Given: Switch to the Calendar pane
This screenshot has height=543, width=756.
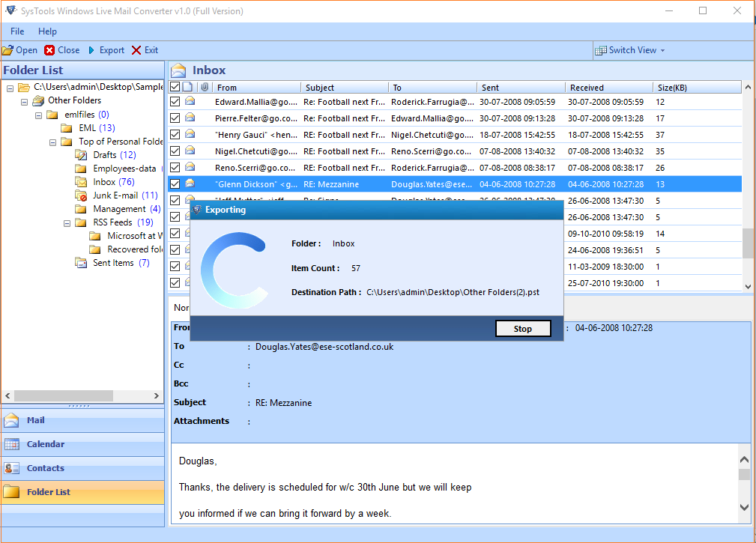Looking at the screenshot, I should (x=83, y=444).
